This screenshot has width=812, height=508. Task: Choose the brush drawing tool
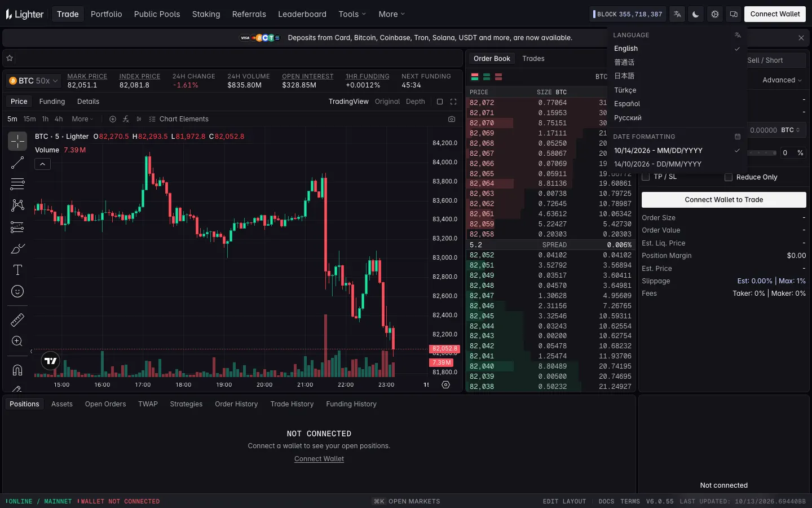pyautogui.click(x=17, y=248)
